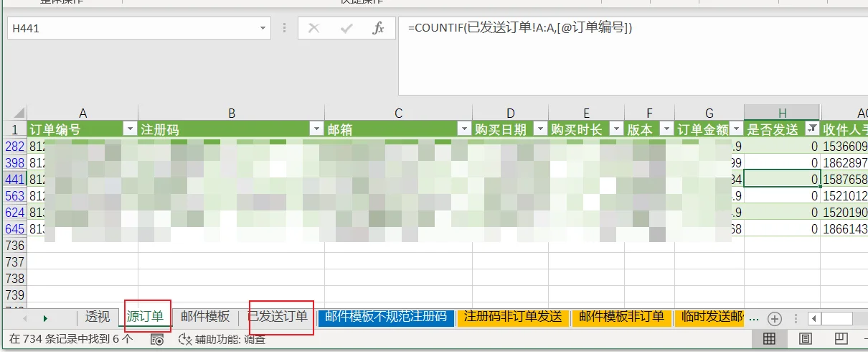Click cell H282 showing 0

(783, 146)
